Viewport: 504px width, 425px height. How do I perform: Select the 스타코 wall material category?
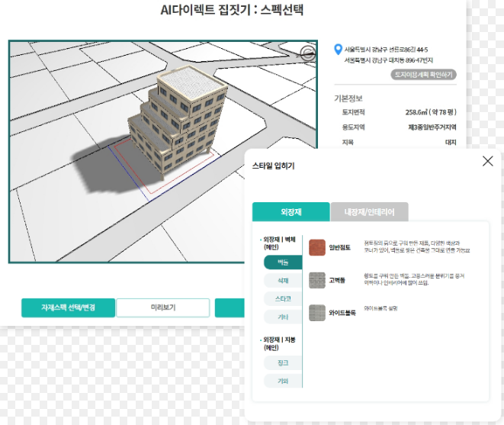(x=283, y=298)
